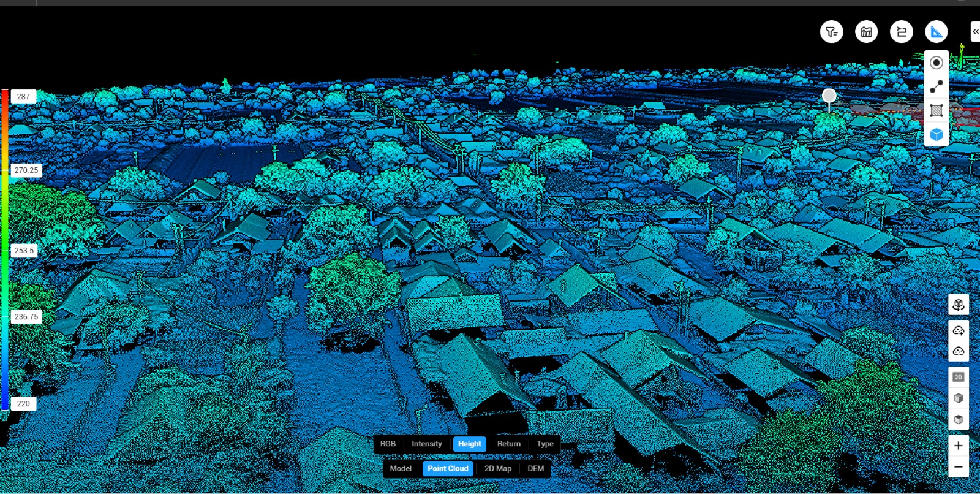The height and width of the screenshot is (494, 980).
Task: Expand the side panel with double chevron
Action: (975, 32)
